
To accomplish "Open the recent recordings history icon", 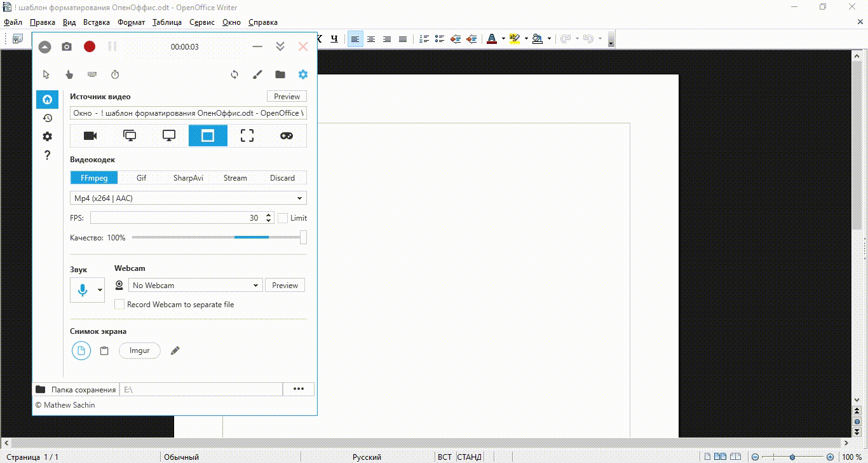I will pyautogui.click(x=47, y=118).
